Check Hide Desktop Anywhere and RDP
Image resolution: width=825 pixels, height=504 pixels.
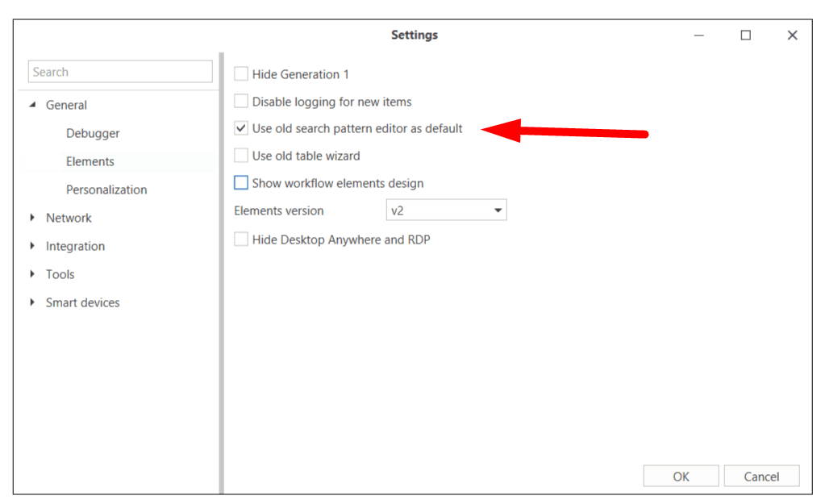(241, 240)
